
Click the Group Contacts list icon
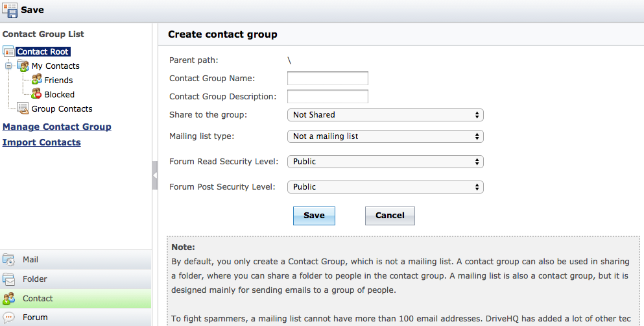pos(23,108)
